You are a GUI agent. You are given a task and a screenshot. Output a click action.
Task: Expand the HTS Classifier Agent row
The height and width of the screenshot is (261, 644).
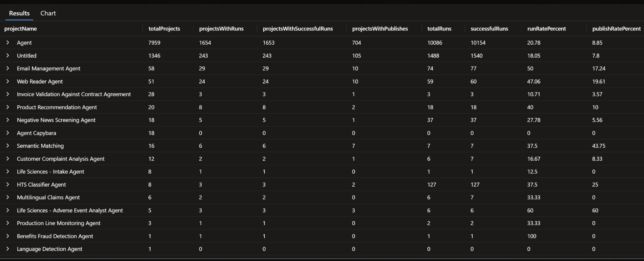pos(8,184)
